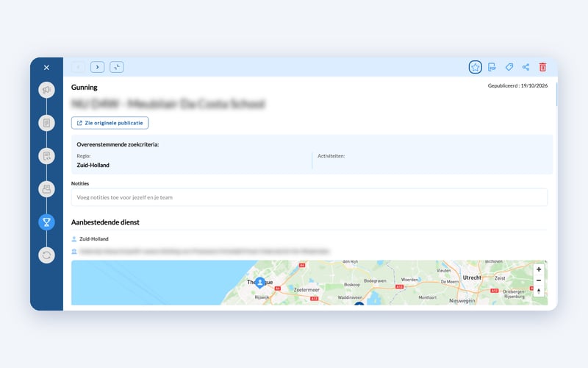Viewport: 588px width, 368px height.
Task: Click the collapse view arrows button
Action: click(117, 67)
